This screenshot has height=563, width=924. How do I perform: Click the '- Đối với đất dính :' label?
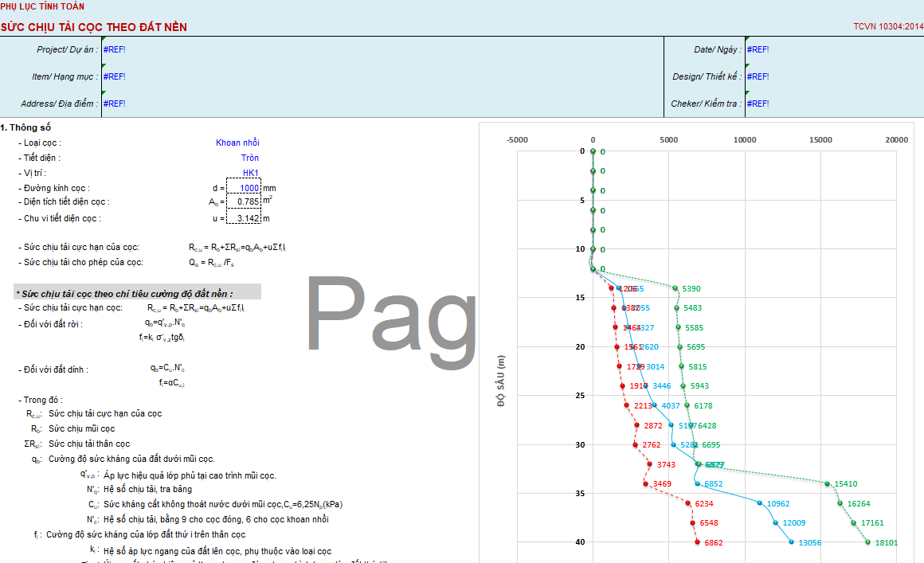(x=53, y=369)
